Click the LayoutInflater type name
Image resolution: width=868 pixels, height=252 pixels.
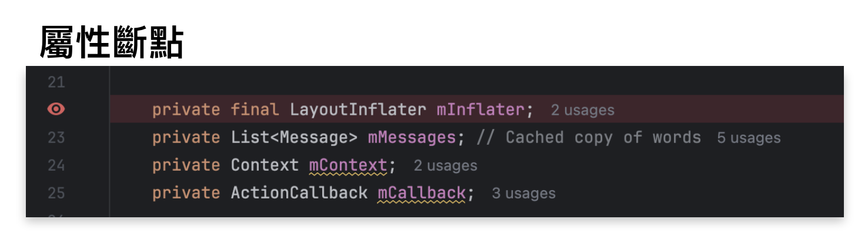(x=358, y=110)
